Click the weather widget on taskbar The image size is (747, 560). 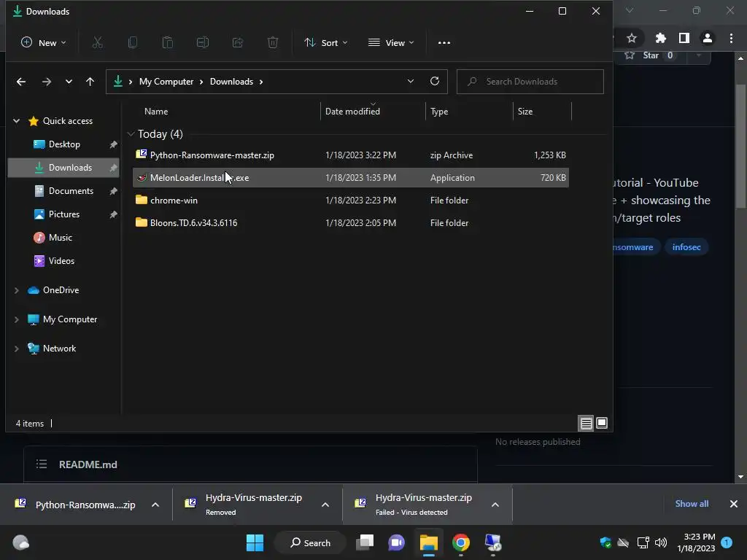(x=20, y=542)
